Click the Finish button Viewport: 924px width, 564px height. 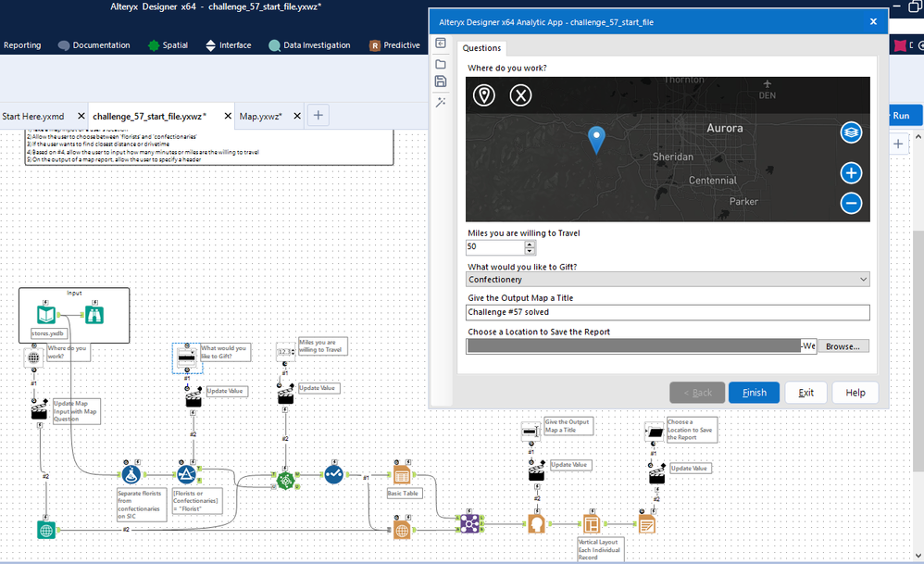[x=754, y=393]
